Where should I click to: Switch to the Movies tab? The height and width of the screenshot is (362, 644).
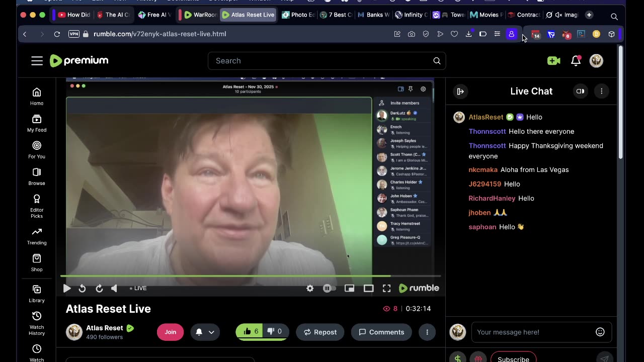pos(486,15)
